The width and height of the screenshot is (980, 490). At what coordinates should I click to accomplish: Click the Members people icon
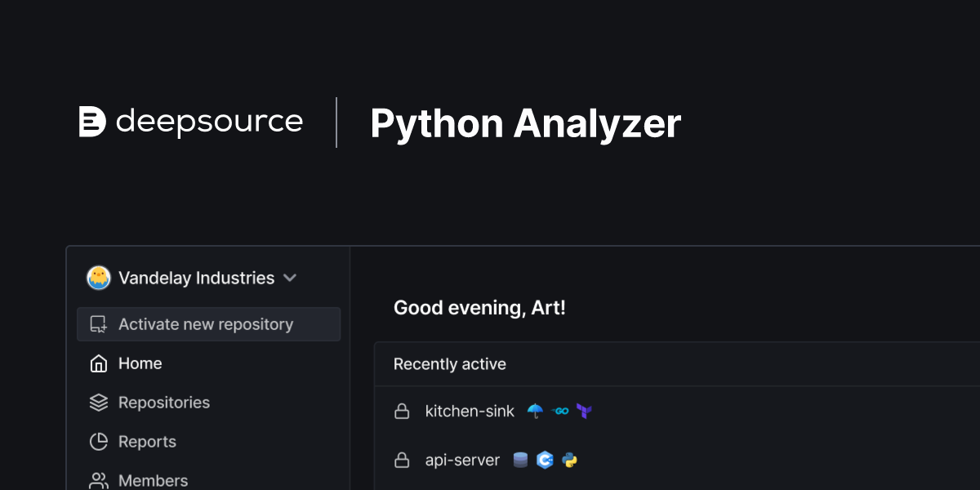point(99,480)
